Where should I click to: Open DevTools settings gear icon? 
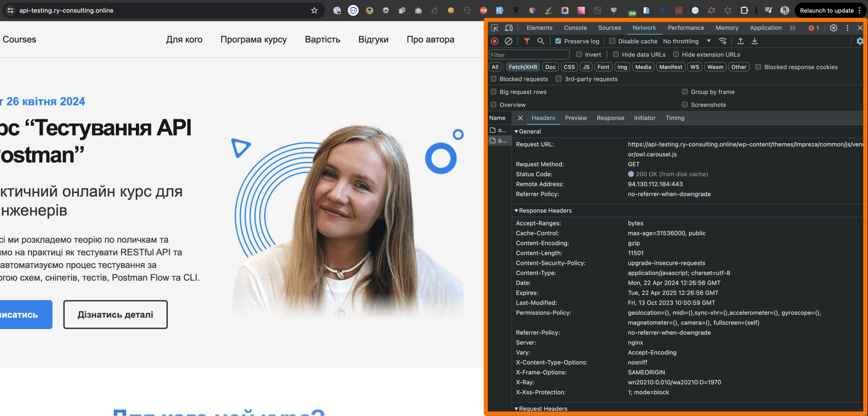833,28
